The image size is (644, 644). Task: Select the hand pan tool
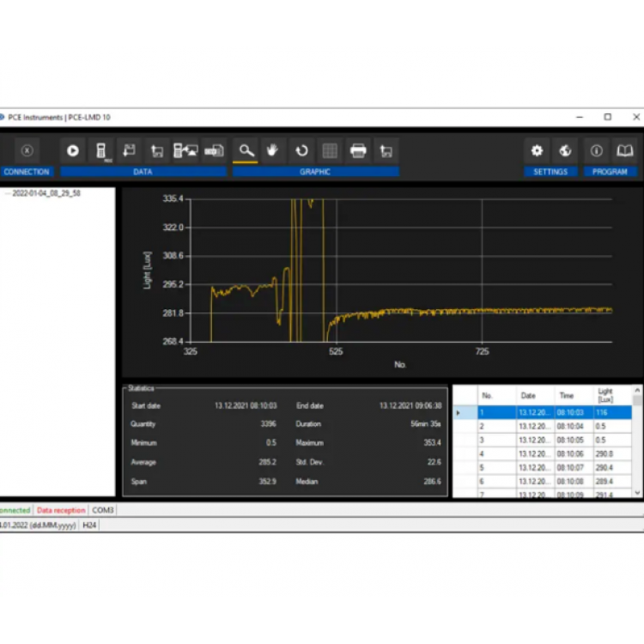273,151
